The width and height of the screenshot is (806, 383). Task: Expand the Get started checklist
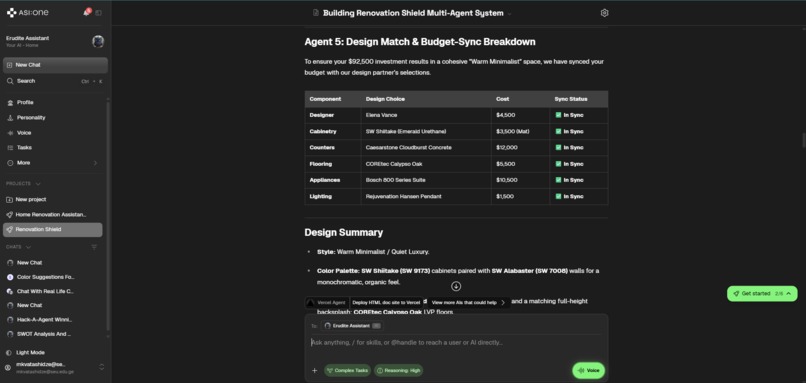pos(762,294)
